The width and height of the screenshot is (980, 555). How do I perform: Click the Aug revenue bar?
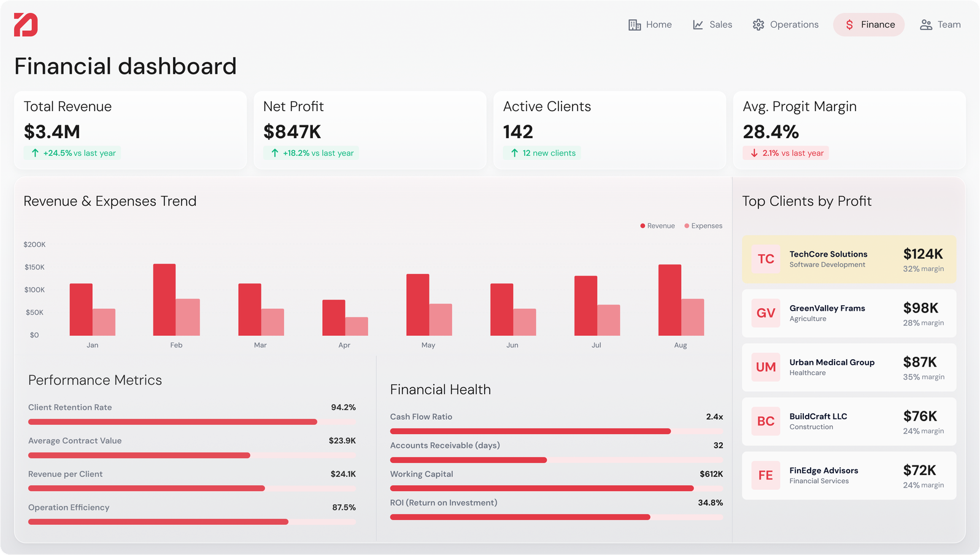669,300
